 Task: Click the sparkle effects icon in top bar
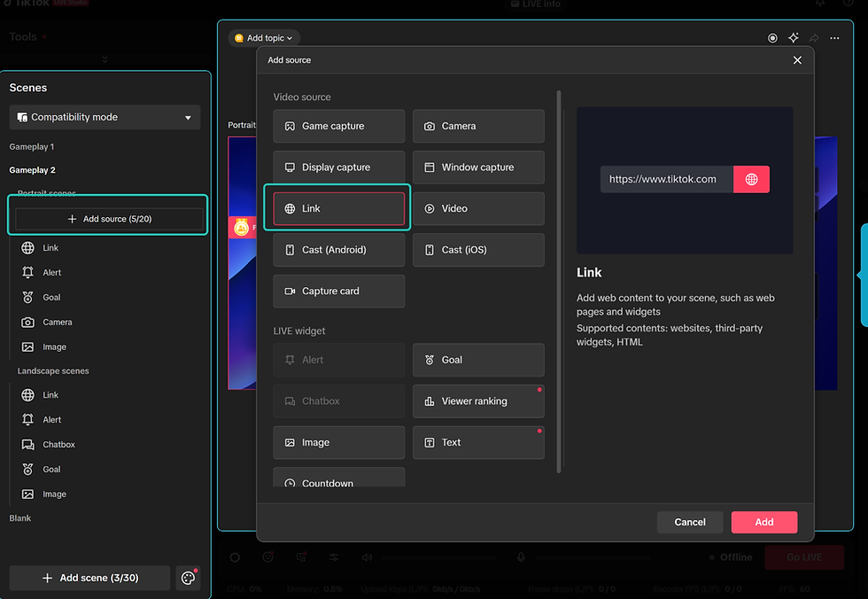[794, 37]
